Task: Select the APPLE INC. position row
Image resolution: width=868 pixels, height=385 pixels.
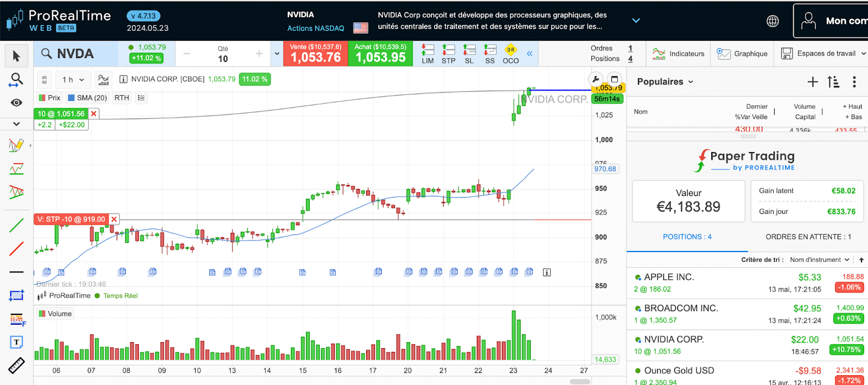Action: click(748, 283)
